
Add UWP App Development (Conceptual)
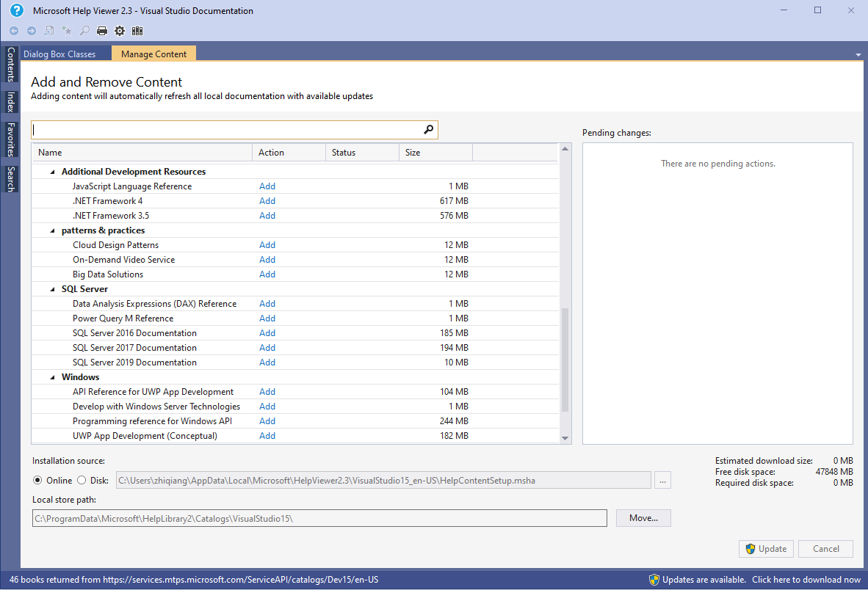click(267, 436)
